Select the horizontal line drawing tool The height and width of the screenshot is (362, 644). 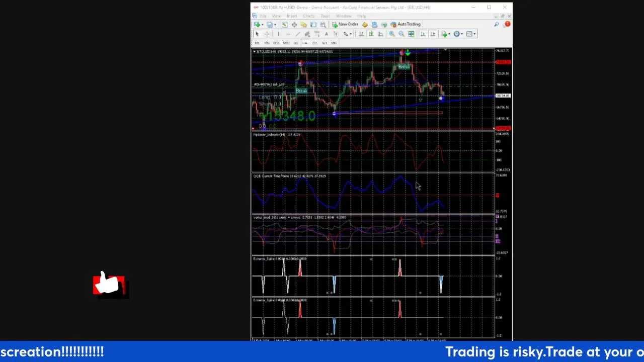pyautogui.click(x=288, y=34)
